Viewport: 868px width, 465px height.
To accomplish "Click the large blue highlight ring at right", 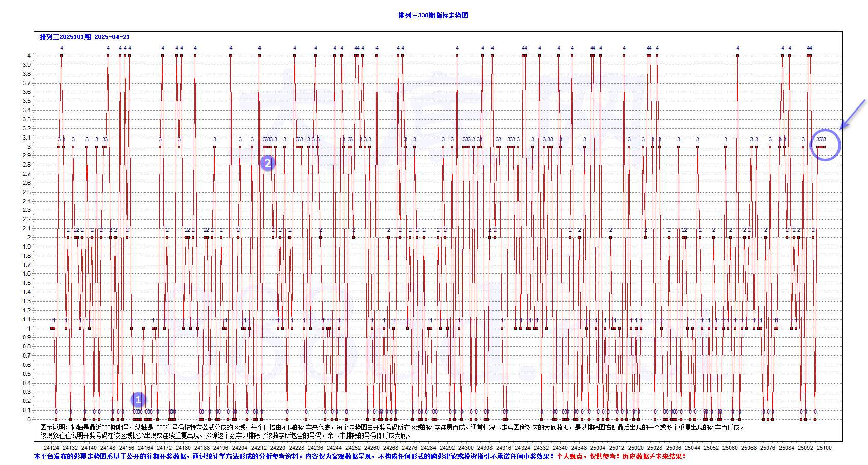I will [825, 145].
